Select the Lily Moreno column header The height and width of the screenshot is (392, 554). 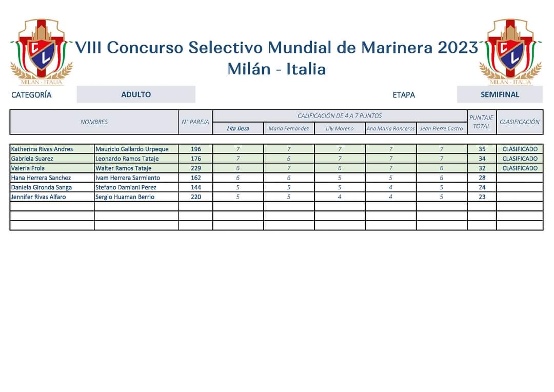[x=340, y=128]
